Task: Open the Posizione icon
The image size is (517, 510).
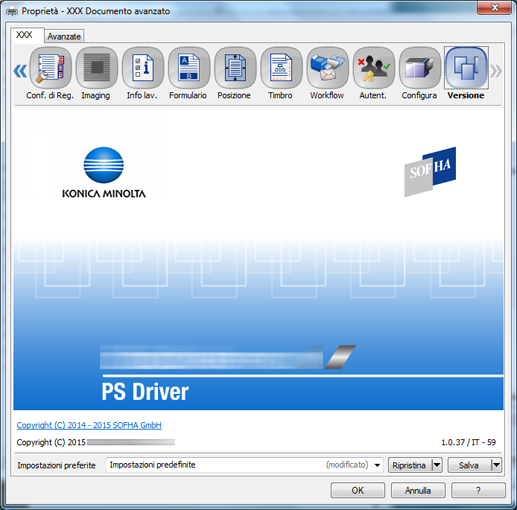Action: [235, 68]
